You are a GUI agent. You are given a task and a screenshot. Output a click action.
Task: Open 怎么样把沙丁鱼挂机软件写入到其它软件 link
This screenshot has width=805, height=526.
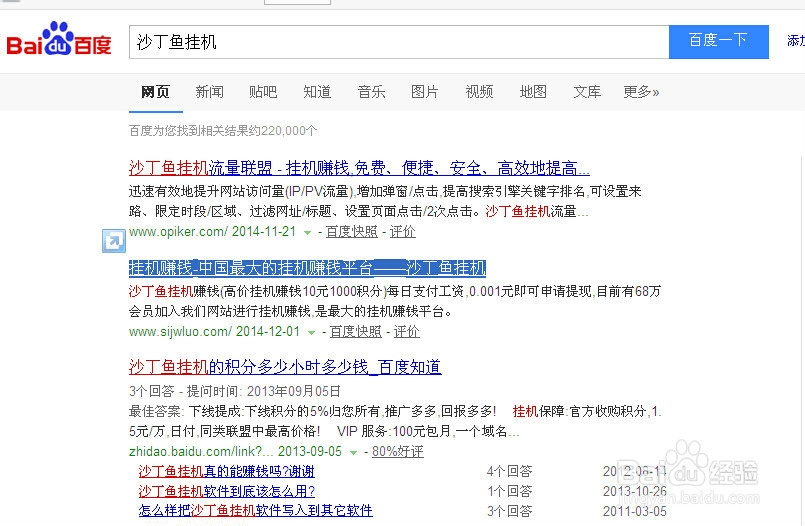pos(255,511)
